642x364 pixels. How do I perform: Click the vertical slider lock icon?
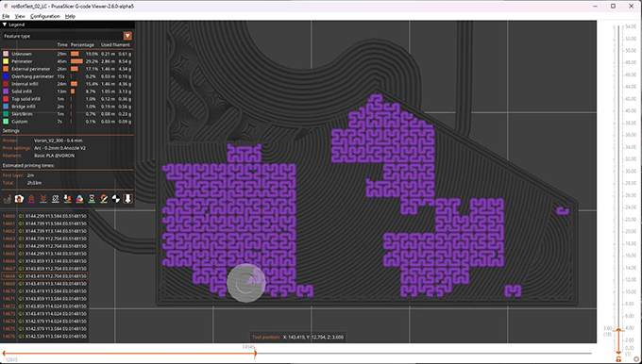pyautogui.click(x=618, y=359)
